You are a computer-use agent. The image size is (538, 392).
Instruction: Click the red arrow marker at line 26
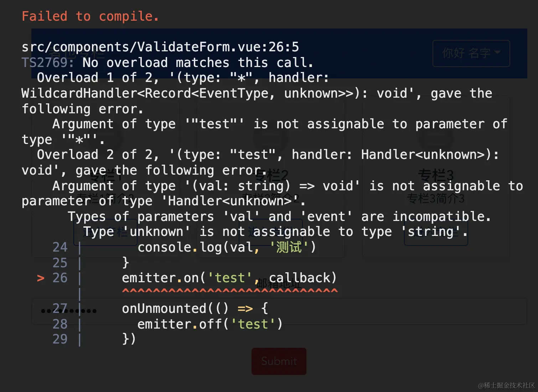click(x=41, y=278)
